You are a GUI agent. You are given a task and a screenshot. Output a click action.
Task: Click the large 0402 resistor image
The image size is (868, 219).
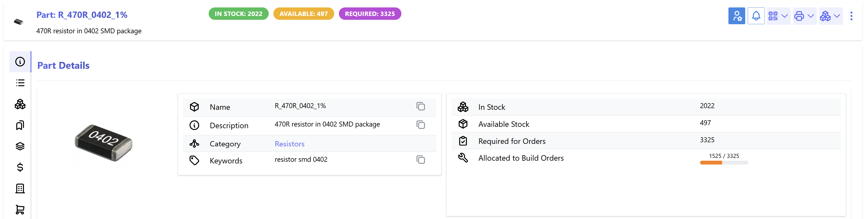click(x=104, y=143)
